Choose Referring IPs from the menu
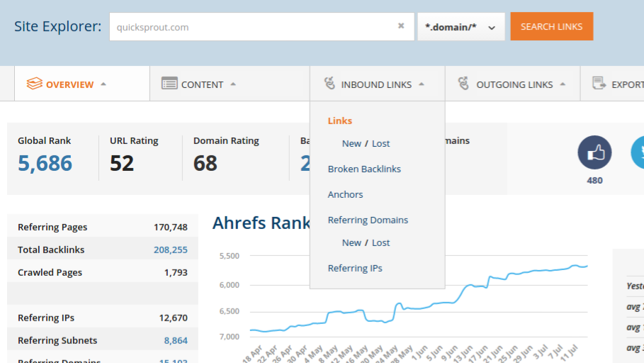This screenshot has width=644, height=363. pyautogui.click(x=355, y=268)
